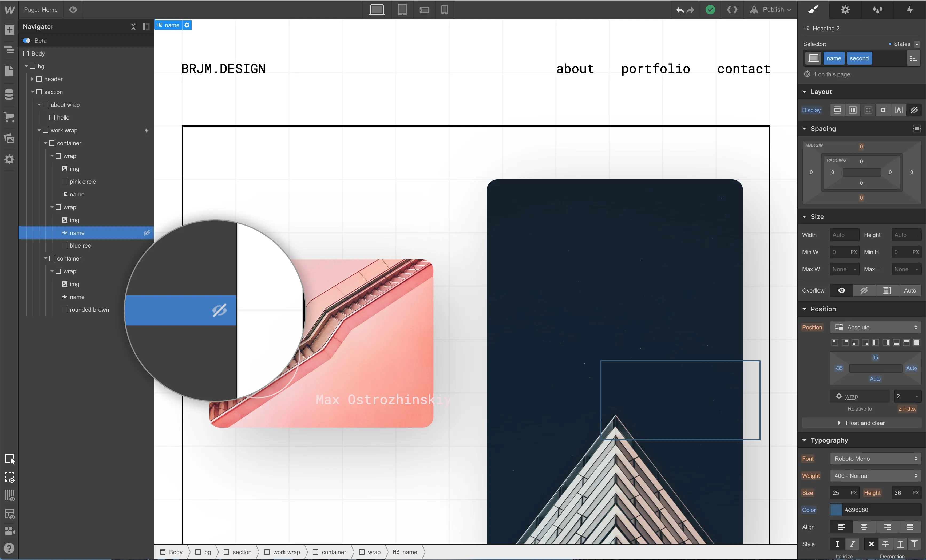The width and height of the screenshot is (926, 560).
Task: Toggle hidden icon on selected name row
Action: pos(147,233)
